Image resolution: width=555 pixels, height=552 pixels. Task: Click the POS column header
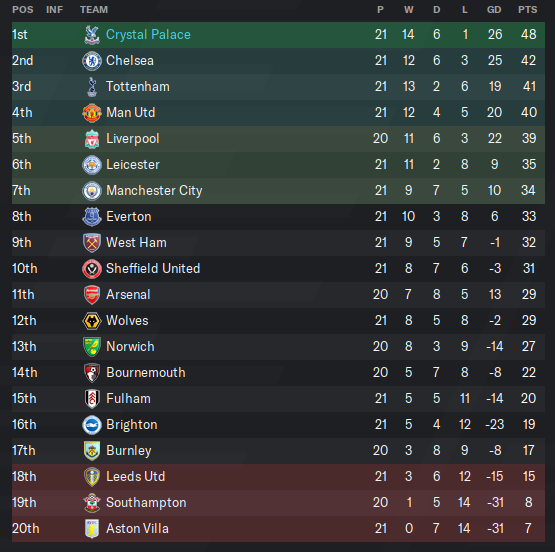tap(23, 10)
